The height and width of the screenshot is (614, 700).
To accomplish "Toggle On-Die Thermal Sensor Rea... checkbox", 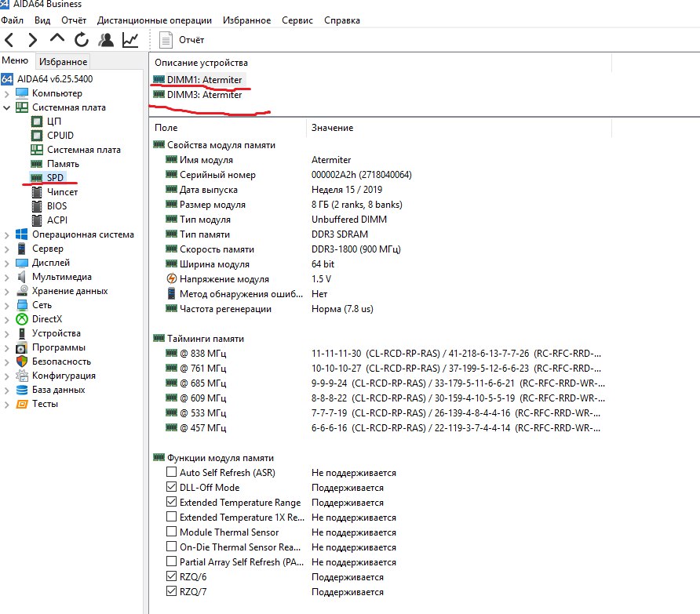I will tap(171, 547).
